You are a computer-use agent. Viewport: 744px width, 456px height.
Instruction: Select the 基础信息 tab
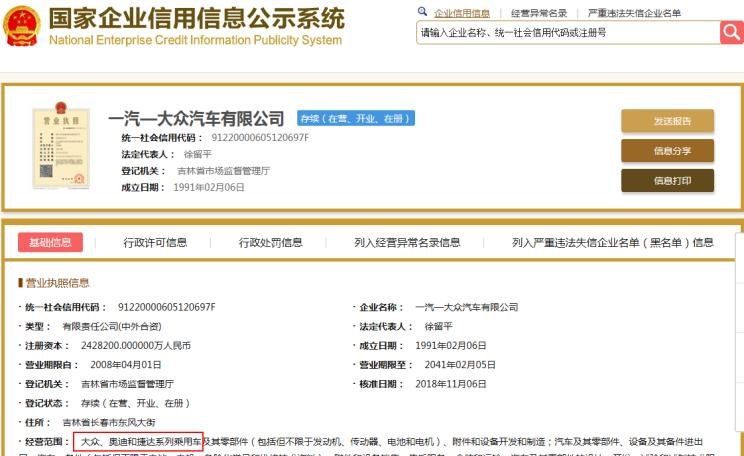tap(50, 242)
